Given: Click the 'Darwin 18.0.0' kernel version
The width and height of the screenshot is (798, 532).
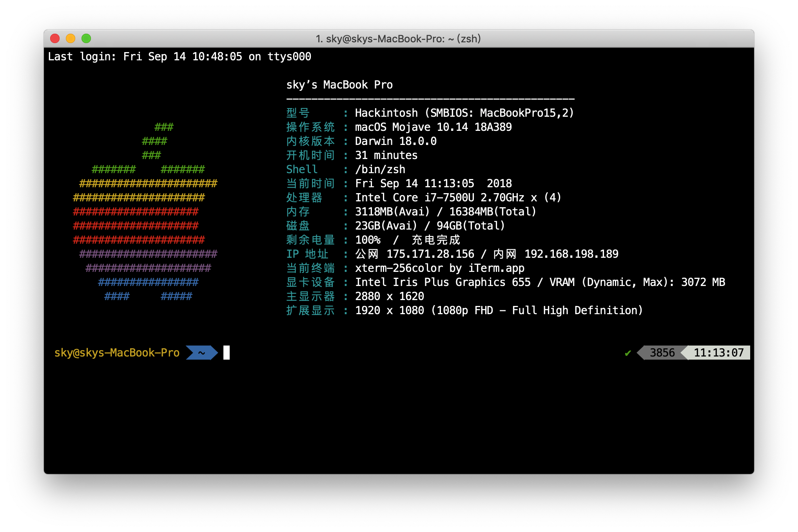Looking at the screenshot, I should [396, 141].
